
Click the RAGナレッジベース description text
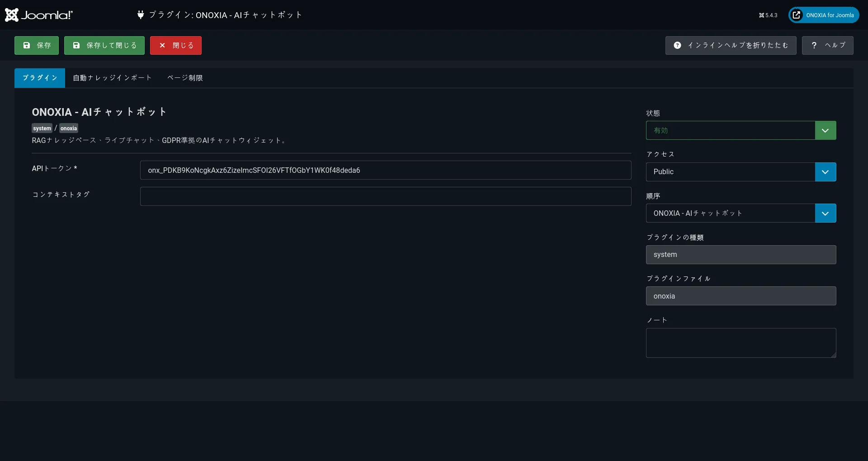(x=160, y=140)
